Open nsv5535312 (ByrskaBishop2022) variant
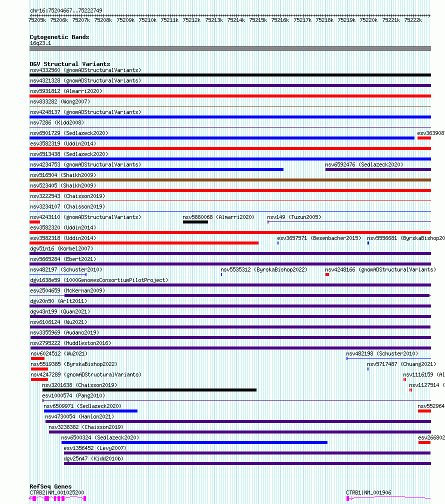Screen dimensions: 445x504 (264, 269)
